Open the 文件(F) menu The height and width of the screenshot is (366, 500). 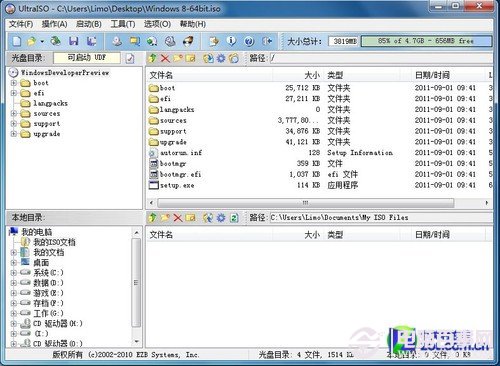[x=21, y=24]
